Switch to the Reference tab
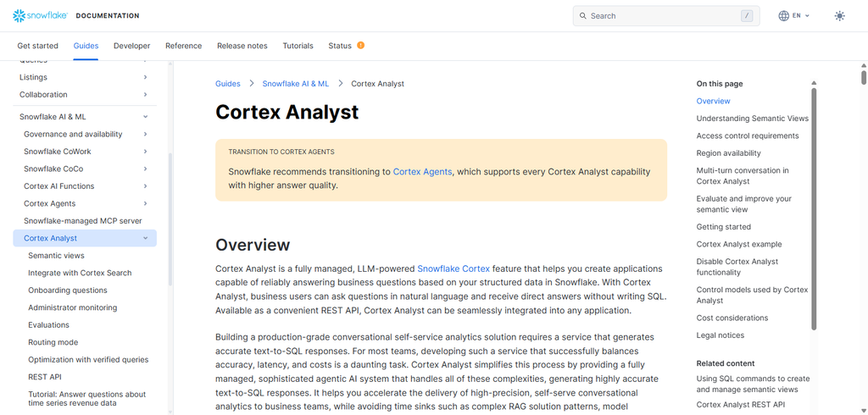Image resolution: width=868 pixels, height=415 pixels. (183, 46)
